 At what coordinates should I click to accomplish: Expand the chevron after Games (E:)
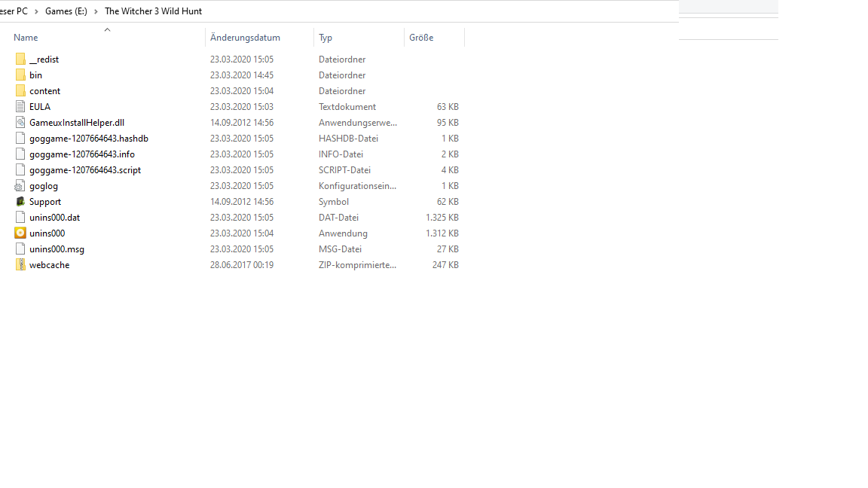click(x=96, y=11)
